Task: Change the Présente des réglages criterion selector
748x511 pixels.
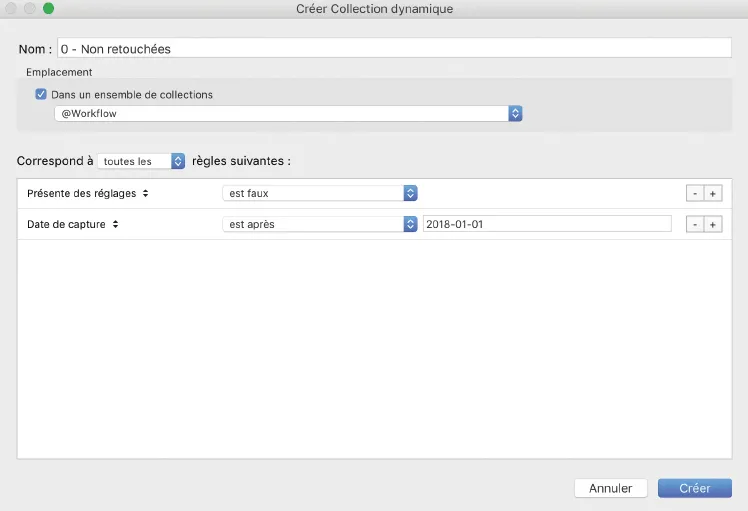Action: click(88, 193)
